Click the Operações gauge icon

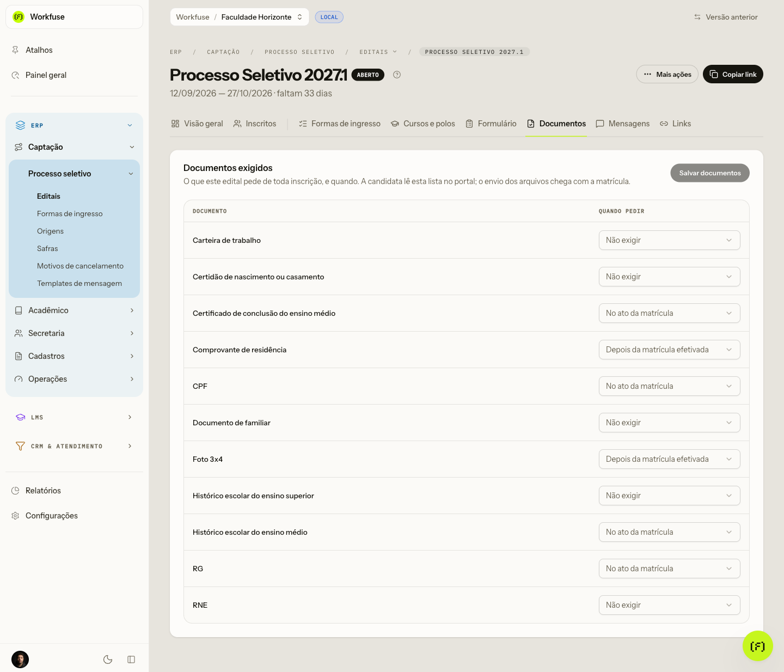click(x=19, y=379)
